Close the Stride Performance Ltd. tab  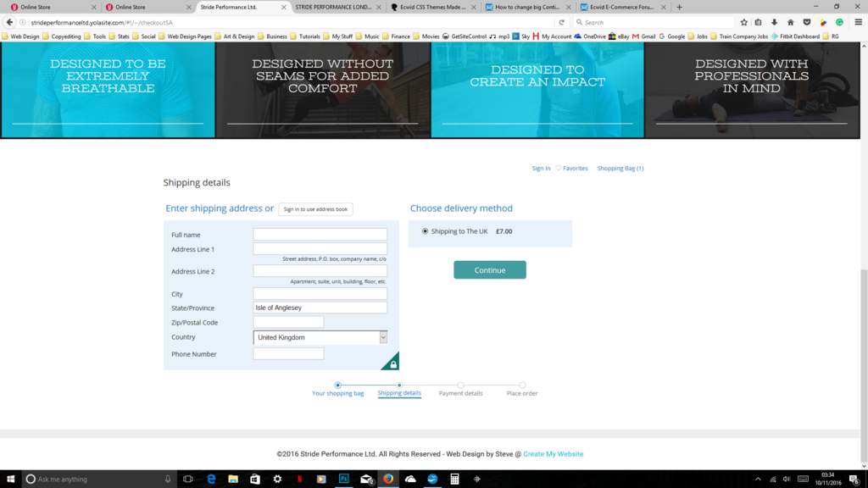pyautogui.click(x=283, y=7)
